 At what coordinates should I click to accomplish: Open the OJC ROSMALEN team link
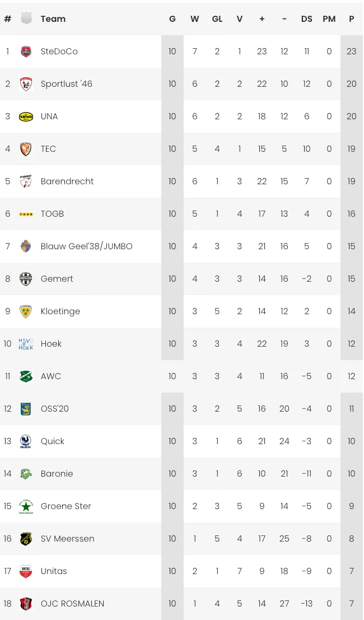pyautogui.click(x=72, y=604)
